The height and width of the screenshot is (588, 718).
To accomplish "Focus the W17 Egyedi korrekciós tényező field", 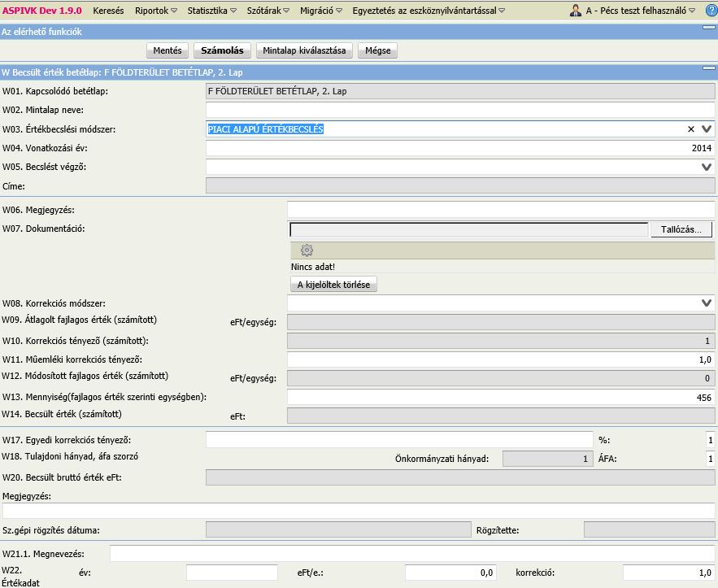I will tap(399, 440).
